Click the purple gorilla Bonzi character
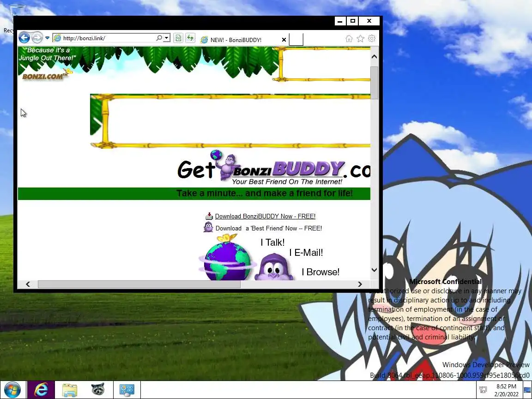 point(274,266)
